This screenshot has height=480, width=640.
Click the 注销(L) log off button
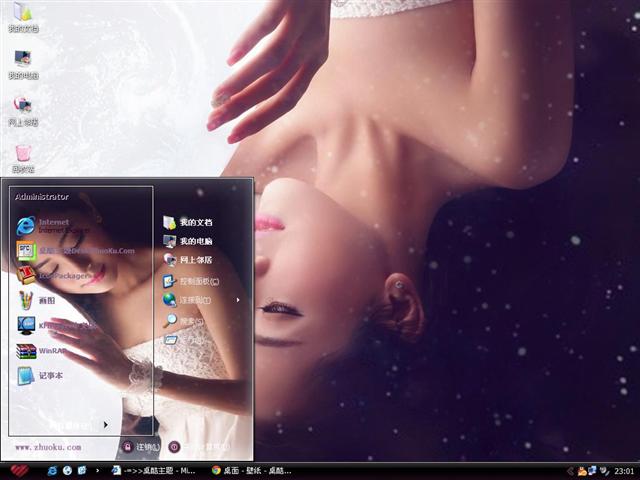tap(141, 447)
